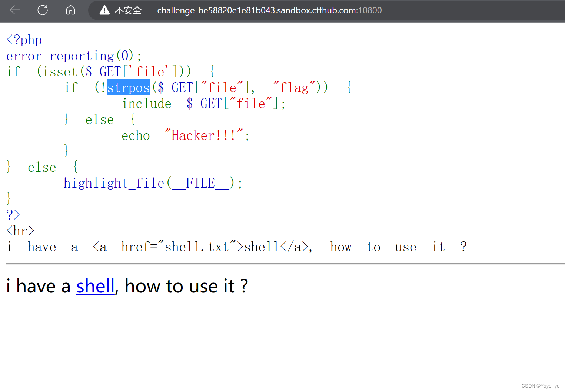Go back using the browser back arrow
The image size is (565, 392).
tap(15, 10)
